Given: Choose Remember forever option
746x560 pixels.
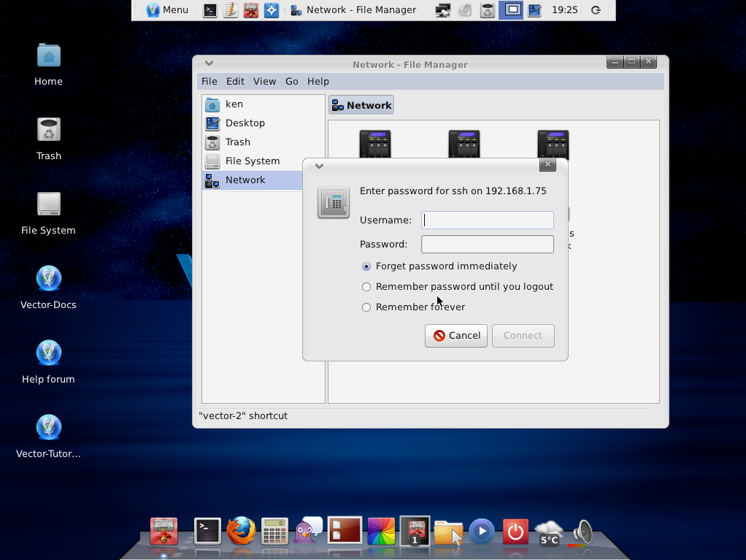Looking at the screenshot, I should tap(366, 307).
